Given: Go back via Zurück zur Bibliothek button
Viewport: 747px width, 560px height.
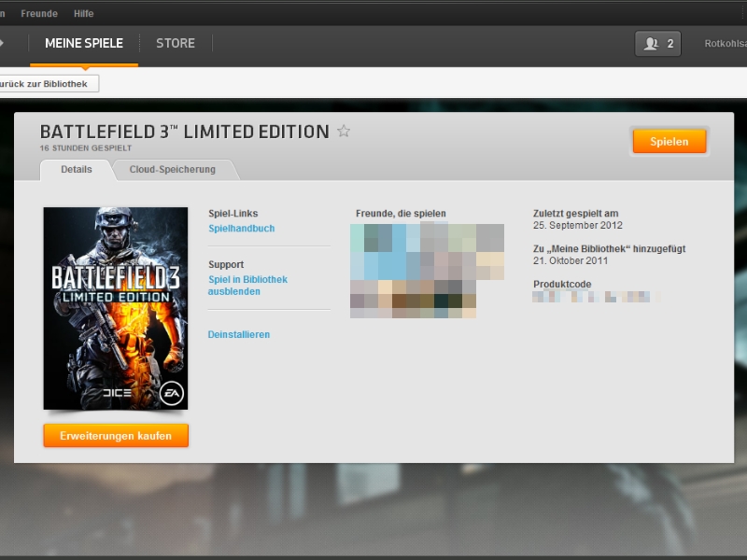Looking at the screenshot, I should click(49, 84).
